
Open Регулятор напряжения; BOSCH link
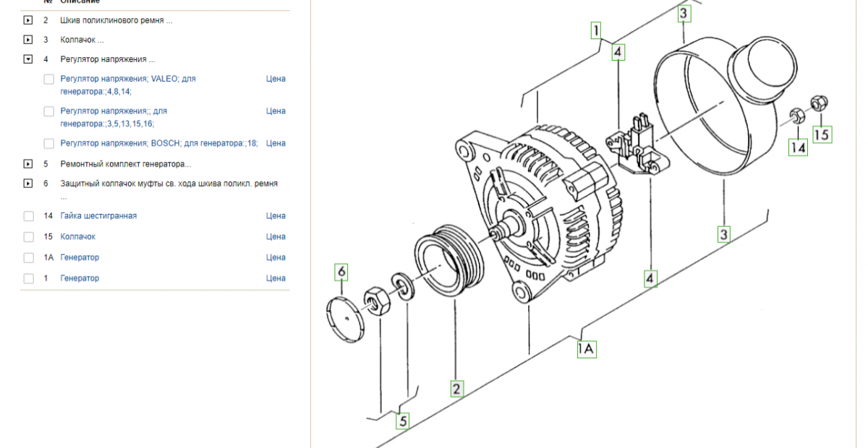coord(159,143)
